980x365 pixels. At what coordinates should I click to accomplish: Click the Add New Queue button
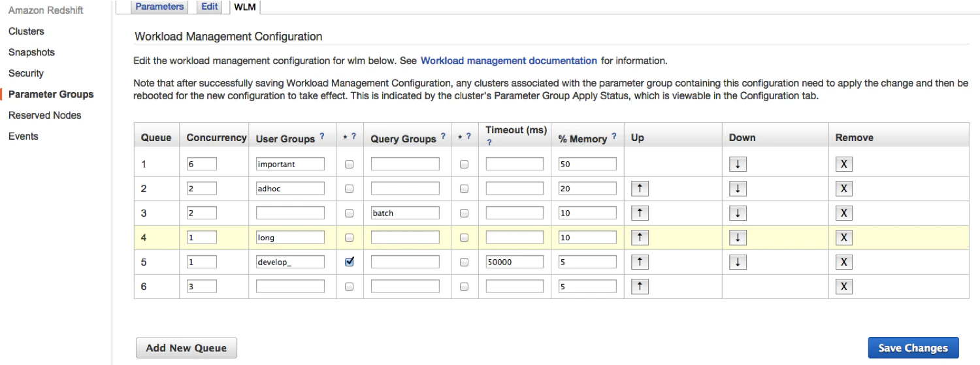[186, 348]
